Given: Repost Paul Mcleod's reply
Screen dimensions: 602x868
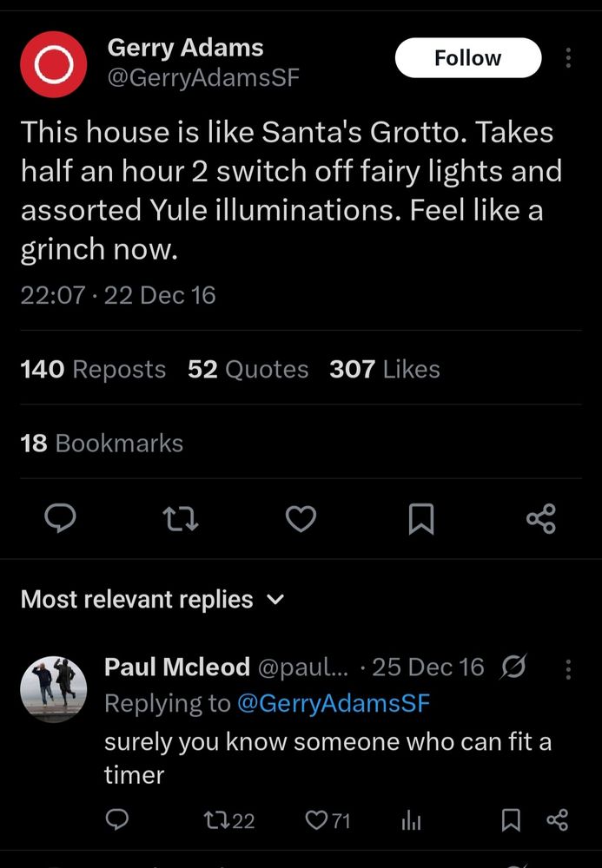Looking at the screenshot, I should coord(228,820).
